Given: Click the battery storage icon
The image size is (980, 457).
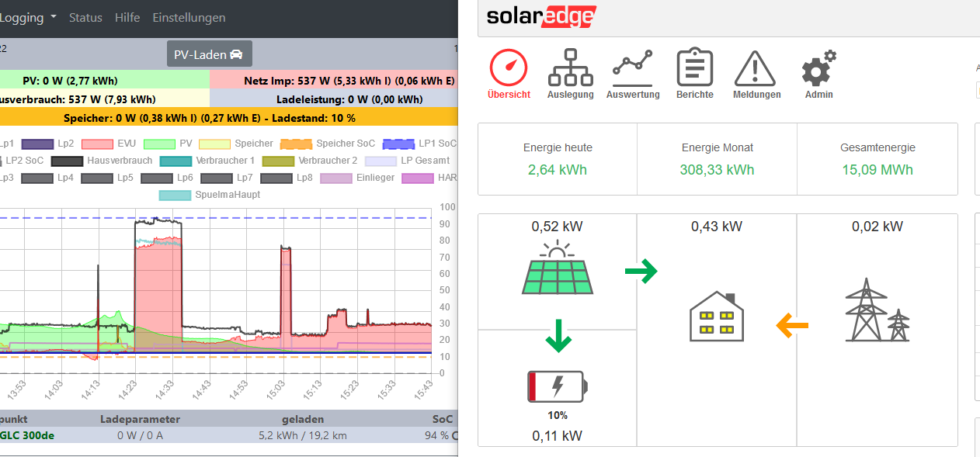Looking at the screenshot, I should point(558,386).
